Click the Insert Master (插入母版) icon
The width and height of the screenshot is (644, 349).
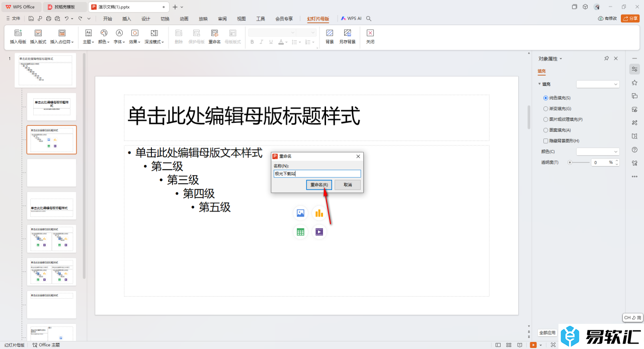click(18, 33)
